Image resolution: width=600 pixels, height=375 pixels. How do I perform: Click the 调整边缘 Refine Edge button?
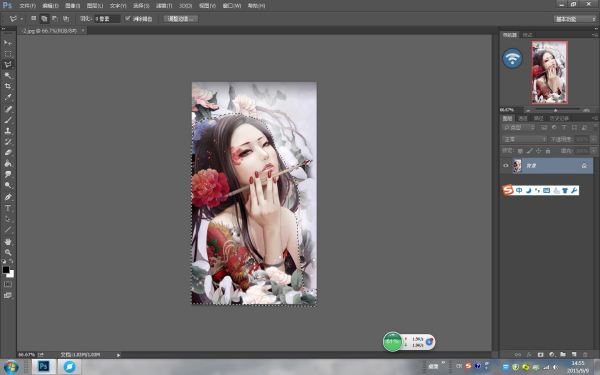coord(181,19)
